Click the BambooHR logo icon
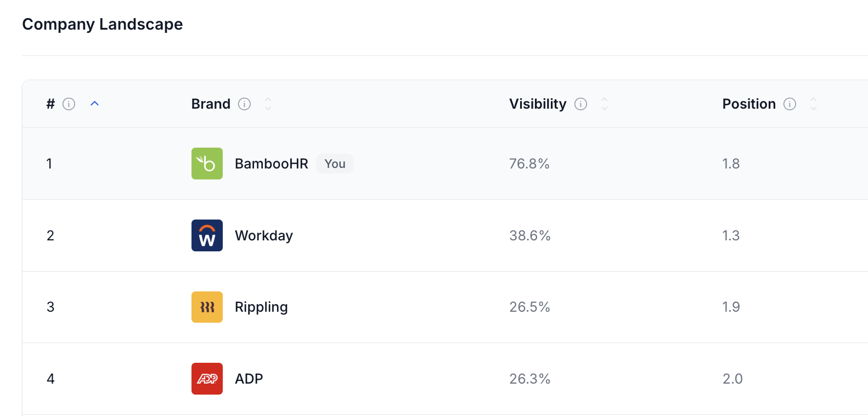The width and height of the screenshot is (868, 416). [207, 164]
